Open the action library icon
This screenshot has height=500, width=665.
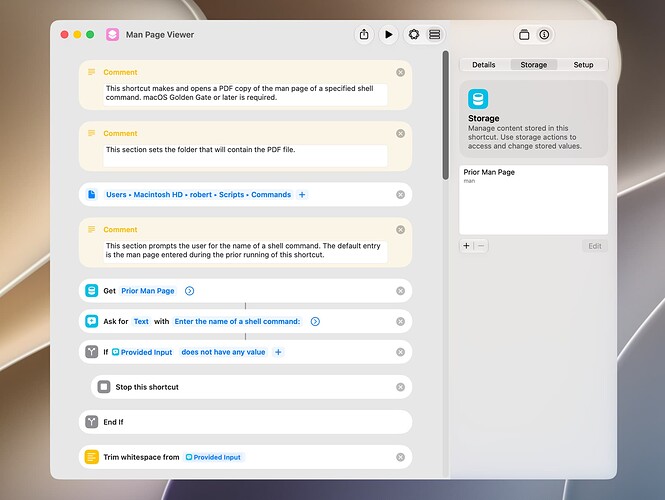pyautogui.click(x=524, y=34)
